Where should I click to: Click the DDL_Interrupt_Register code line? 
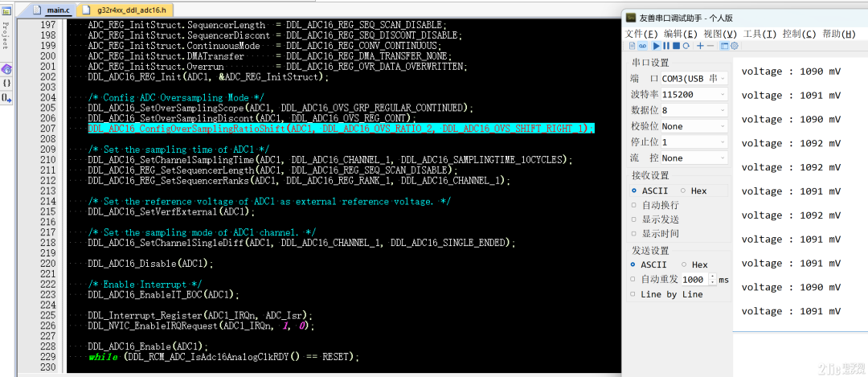(200, 316)
